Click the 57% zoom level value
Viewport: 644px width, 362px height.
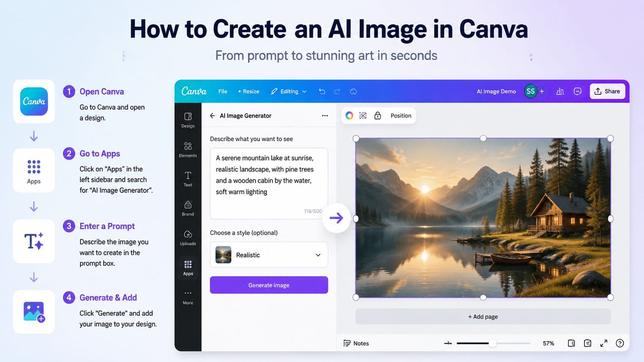(548, 343)
